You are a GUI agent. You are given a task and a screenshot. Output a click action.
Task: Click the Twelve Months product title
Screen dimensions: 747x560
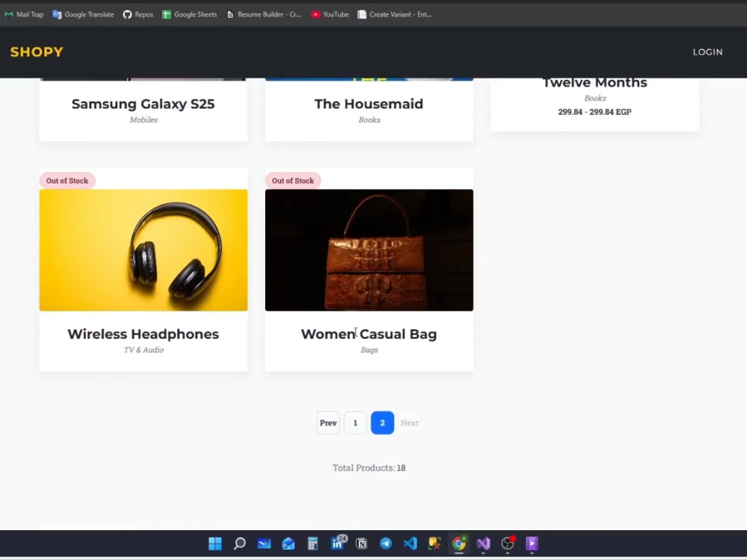(595, 83)
